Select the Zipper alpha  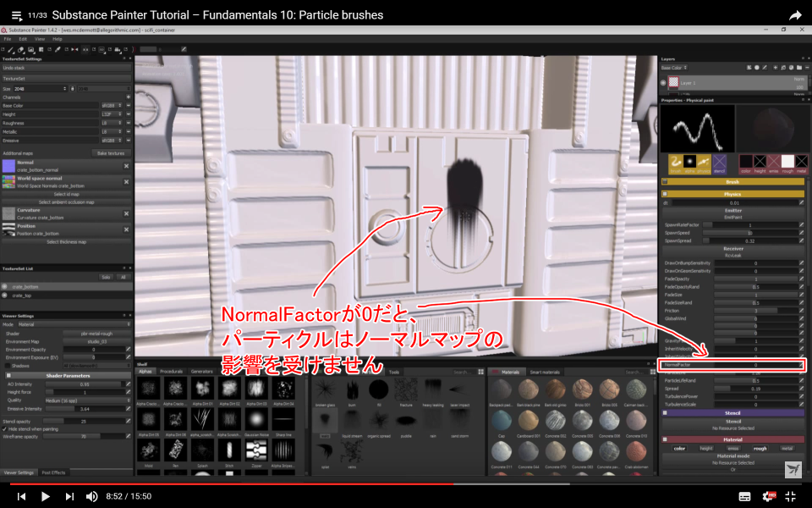tap(255, 452)
